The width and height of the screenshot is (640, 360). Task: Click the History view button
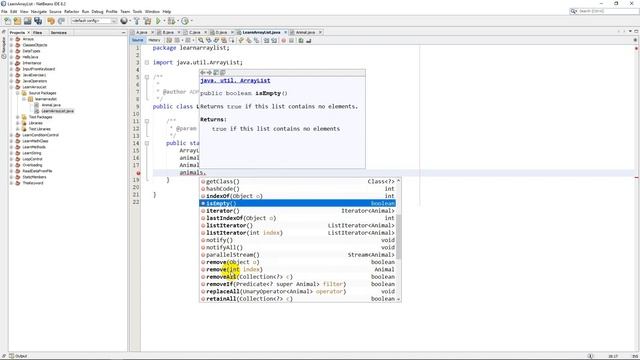154,40
